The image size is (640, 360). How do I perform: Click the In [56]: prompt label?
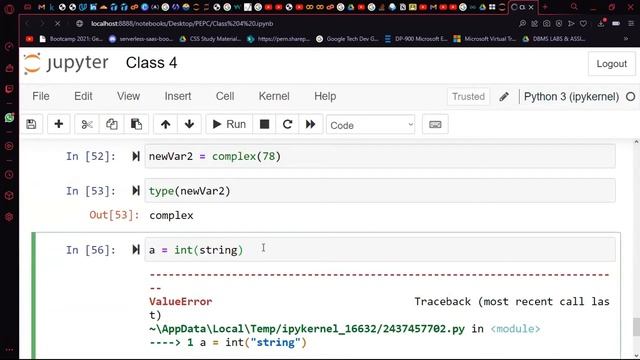91,250
